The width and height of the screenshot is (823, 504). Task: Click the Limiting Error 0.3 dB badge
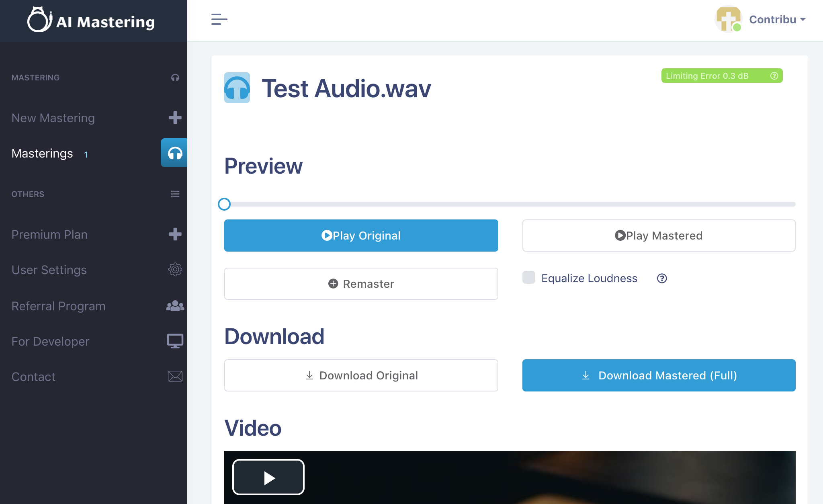[x=722, y=76]
